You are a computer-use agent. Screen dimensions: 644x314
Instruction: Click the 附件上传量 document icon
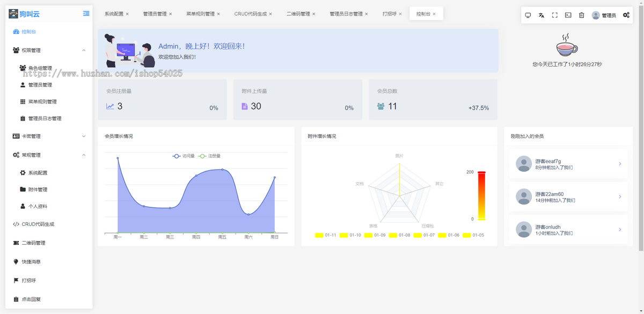(245, 106)
